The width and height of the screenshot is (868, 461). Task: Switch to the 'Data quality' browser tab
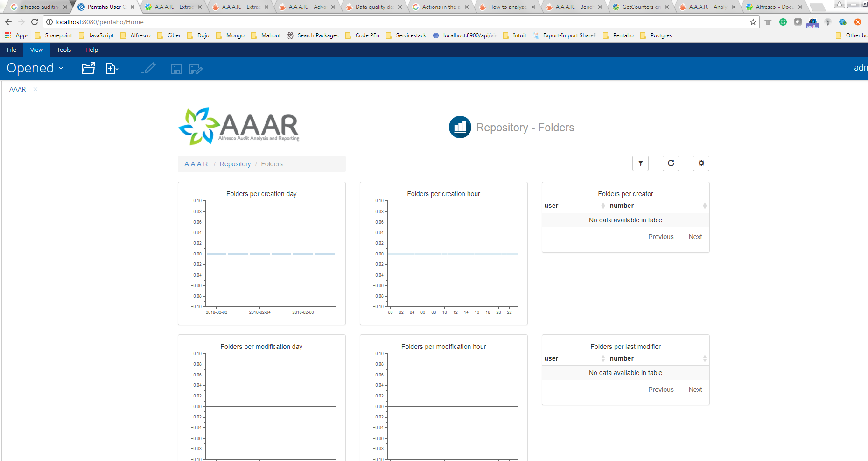tap(374, 7)
